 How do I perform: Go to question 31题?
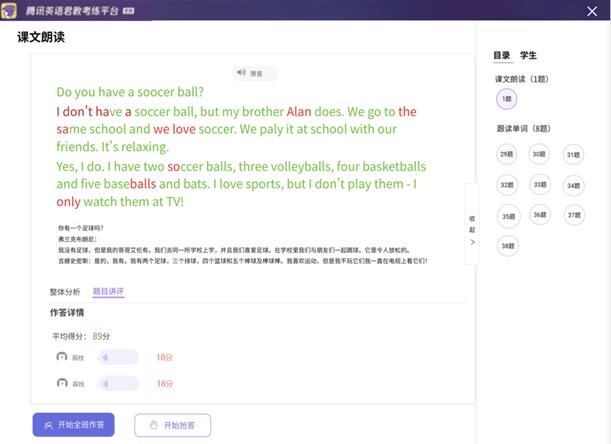coord(573,154)
